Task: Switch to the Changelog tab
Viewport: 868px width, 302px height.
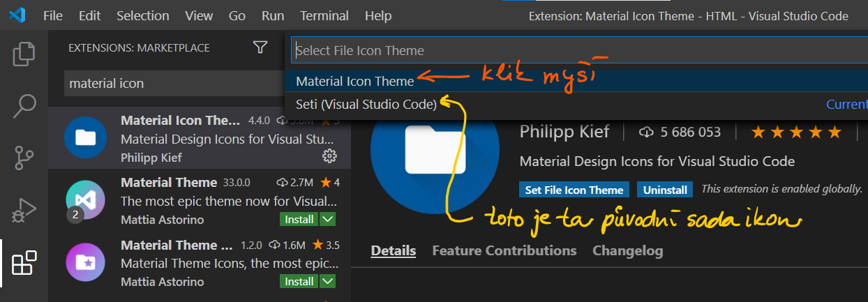Action: (x=628, y=250)
